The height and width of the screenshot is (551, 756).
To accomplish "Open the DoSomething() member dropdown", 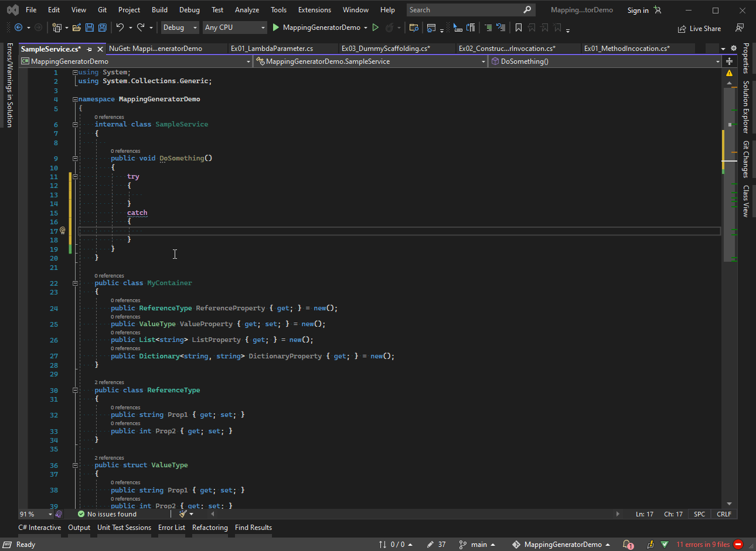I will [605, 61].
